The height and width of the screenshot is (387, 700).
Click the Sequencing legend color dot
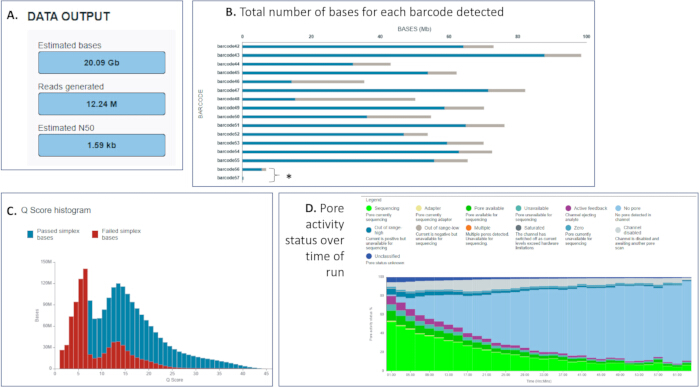[369, 208]
